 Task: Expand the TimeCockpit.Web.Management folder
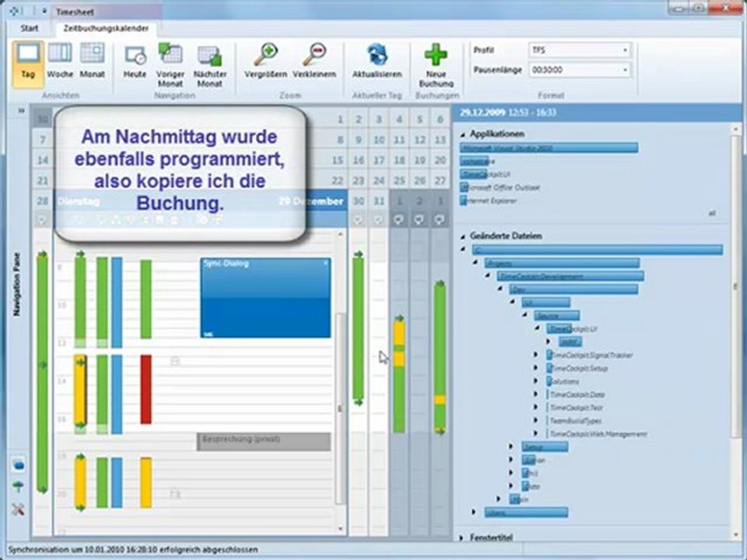coord(536,434)
